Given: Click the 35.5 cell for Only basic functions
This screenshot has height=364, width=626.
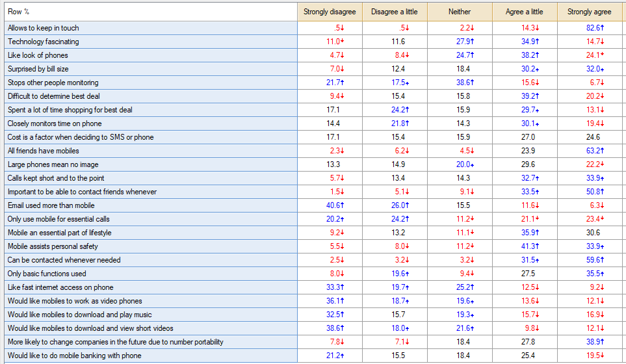Looking at the screenshot, I should pyautogui.click(x=590, y=274).
